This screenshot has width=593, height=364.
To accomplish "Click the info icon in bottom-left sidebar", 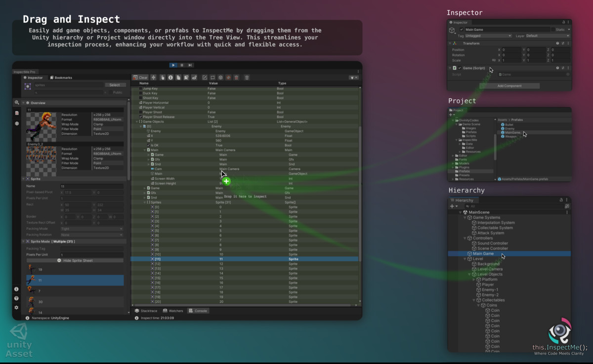I will click(16, 289).
